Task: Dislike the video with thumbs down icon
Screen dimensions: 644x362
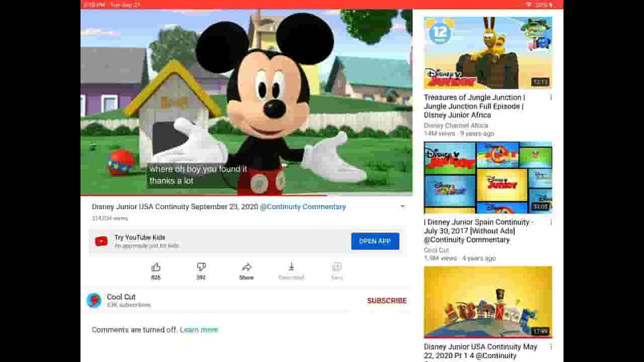Action: (201, 267)
